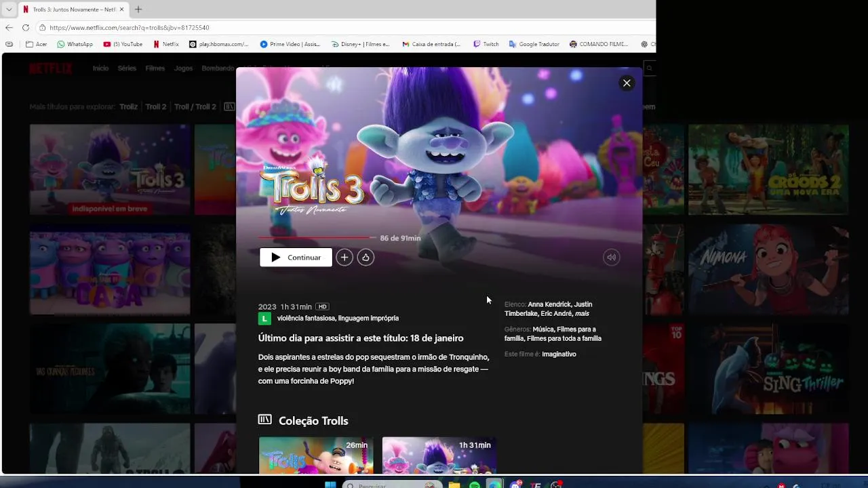
Task: Open the Imaginativo tag link
Action: tap(559, 354)
